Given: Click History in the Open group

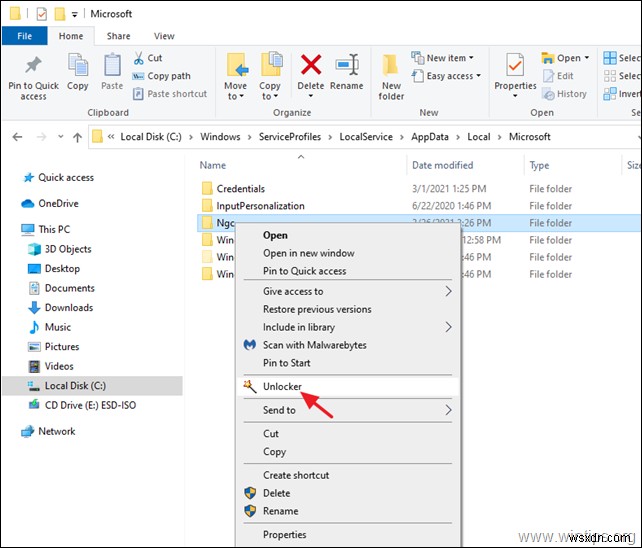Looking at the screenshot, I should [x=564, y=94].
